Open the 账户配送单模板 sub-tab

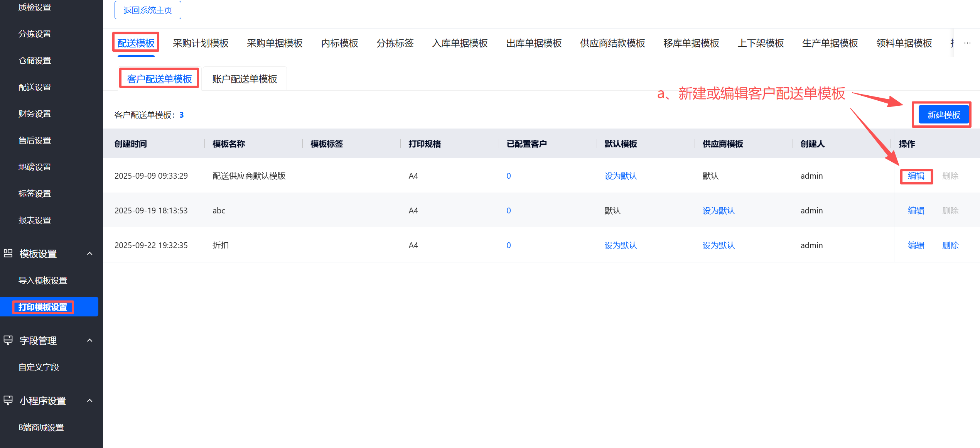pyautogui.click(x=245, y=79)
